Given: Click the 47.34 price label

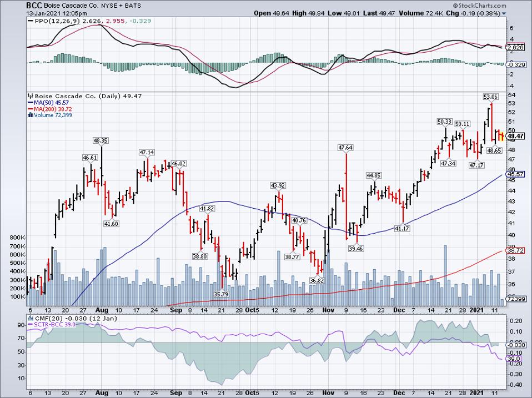Looking at the screenshot, I should 448,163.
